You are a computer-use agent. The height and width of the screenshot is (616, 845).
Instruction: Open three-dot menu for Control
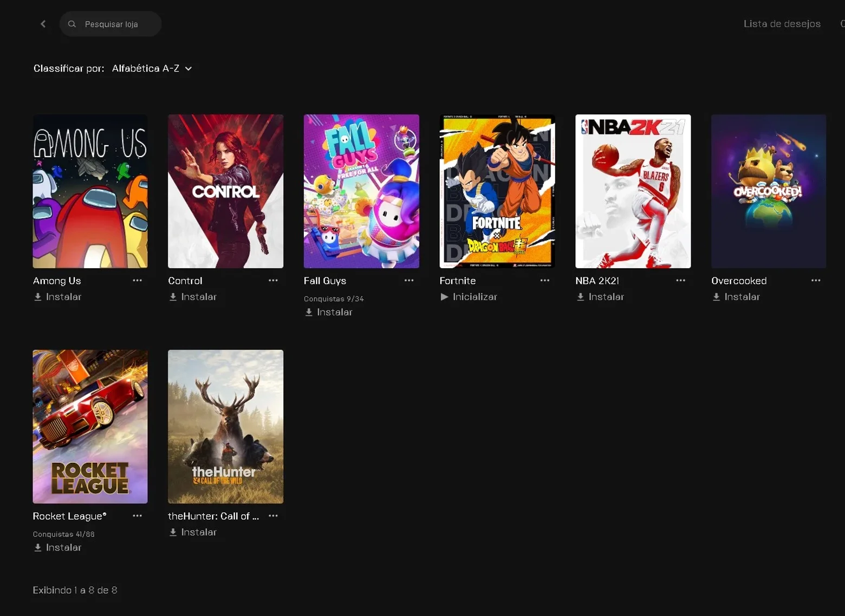click(x=273, y=280)
